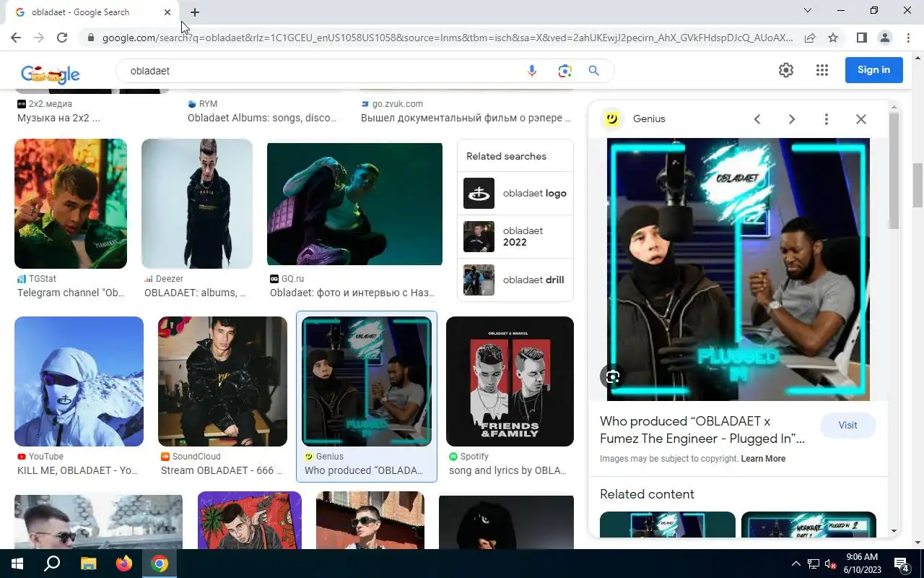The height and width of the screenshot is (578, 924).
Task: Click the browser address bar URL
Action: 448,38
